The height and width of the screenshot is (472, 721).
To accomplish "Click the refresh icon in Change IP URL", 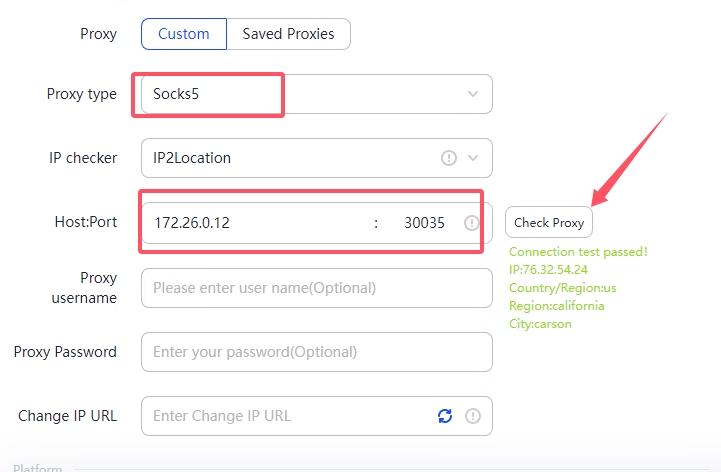I will pos(445,416).
